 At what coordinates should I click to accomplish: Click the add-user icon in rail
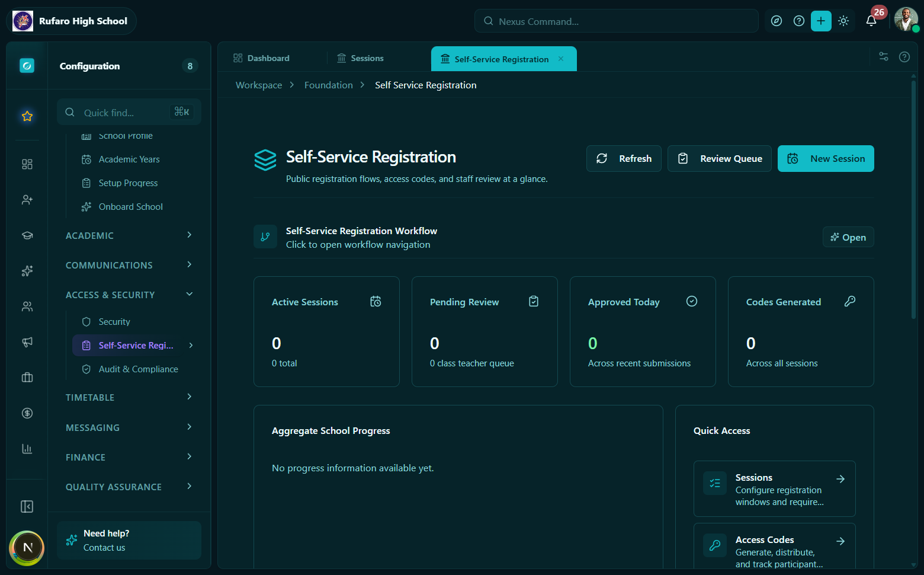tap(27, 200)
